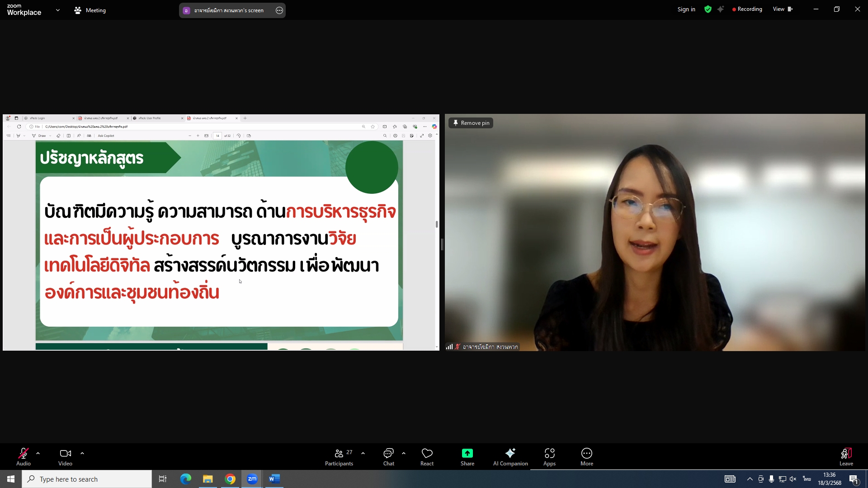868x488 pixels.
Task: Expand audio settings arrow next to Audio
Action: (x=38, y=453)
